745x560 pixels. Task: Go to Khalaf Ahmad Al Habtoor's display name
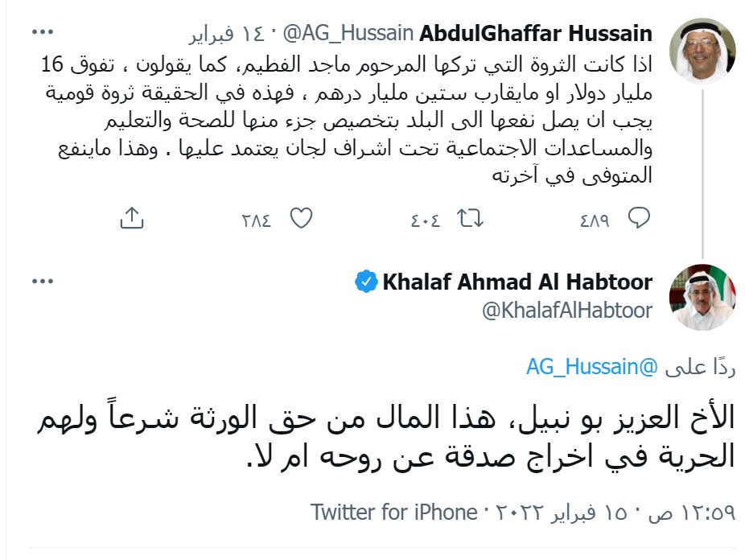pos(517,282)
